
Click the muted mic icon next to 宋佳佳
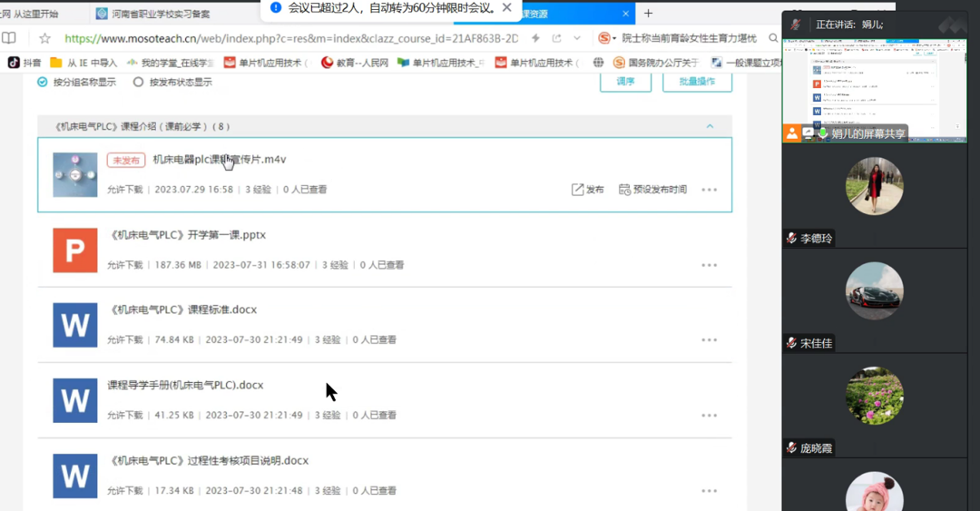coord(791,343)
